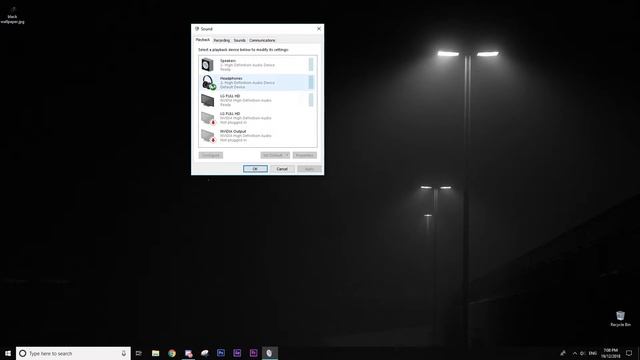640x360 pixels.
Task: Launch Google Chrome from the taskbar
Action: pyautogui.click(x=172, y=353)
